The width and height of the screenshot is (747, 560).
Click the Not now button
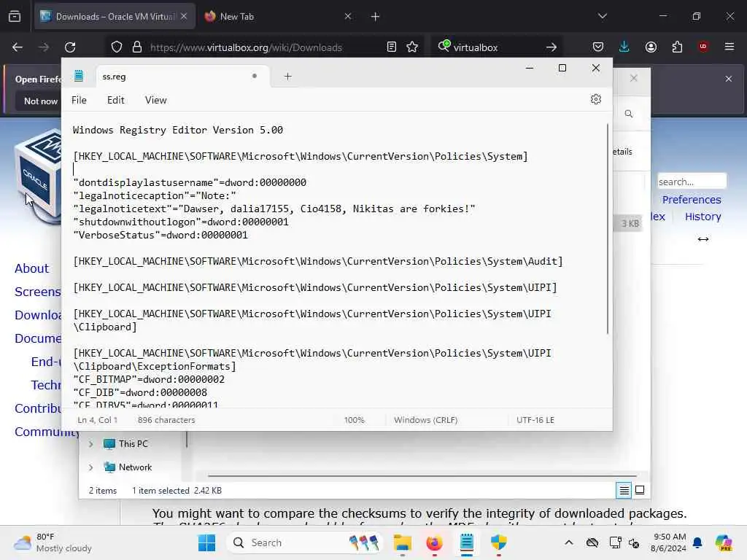pyautogui.click(x=41, y=101)
